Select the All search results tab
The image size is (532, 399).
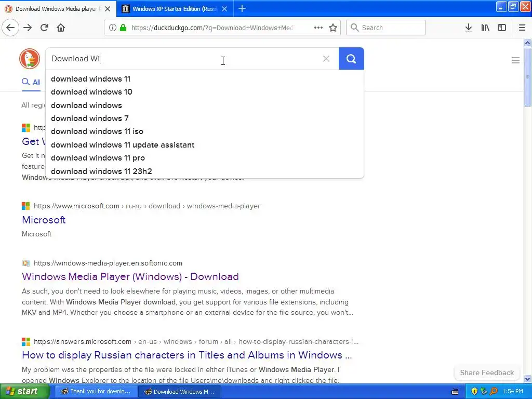click(x=31, y=82)
